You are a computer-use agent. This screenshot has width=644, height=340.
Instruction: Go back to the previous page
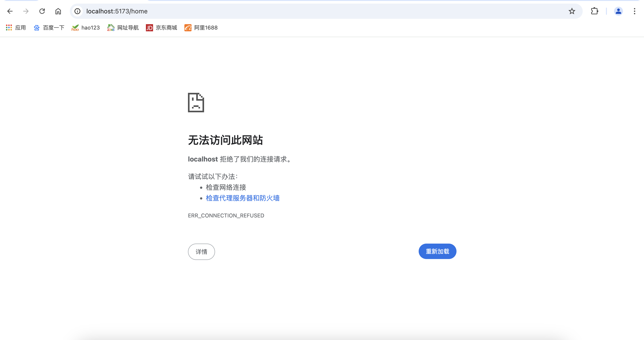click(x=10, y=11)
